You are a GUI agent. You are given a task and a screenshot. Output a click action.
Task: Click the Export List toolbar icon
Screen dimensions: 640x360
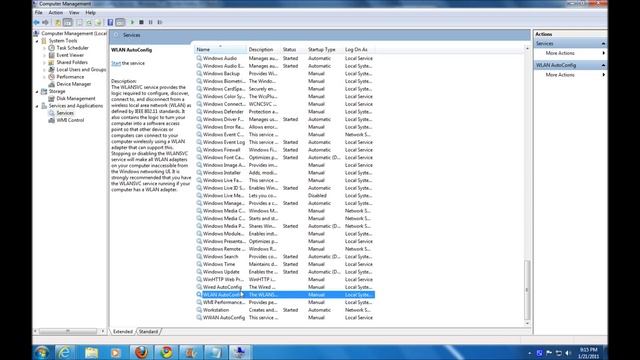pyautogui.click(x=98, y=22)
